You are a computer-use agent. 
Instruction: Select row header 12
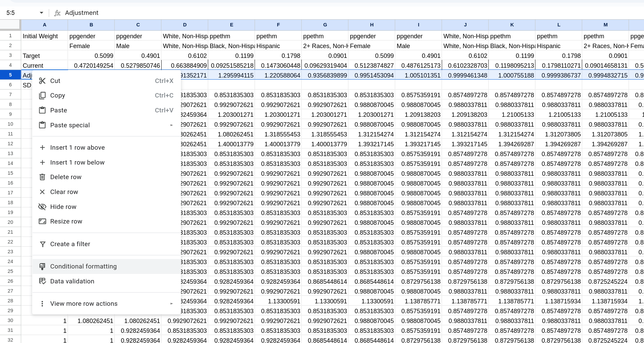pyautogui.click(x=11, y=144)
